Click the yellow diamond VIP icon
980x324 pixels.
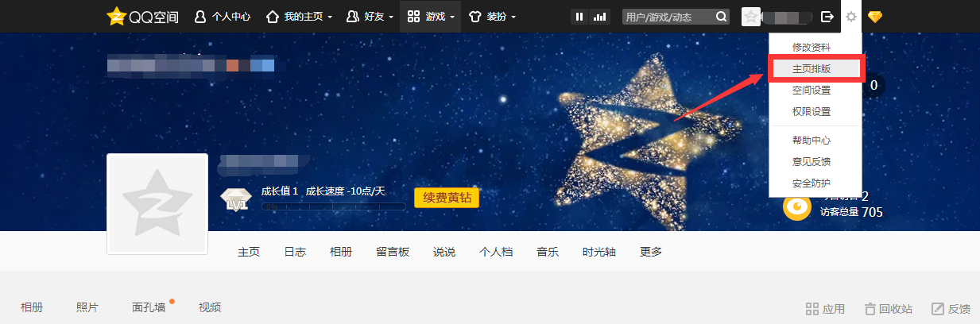[x=875, y=16]
